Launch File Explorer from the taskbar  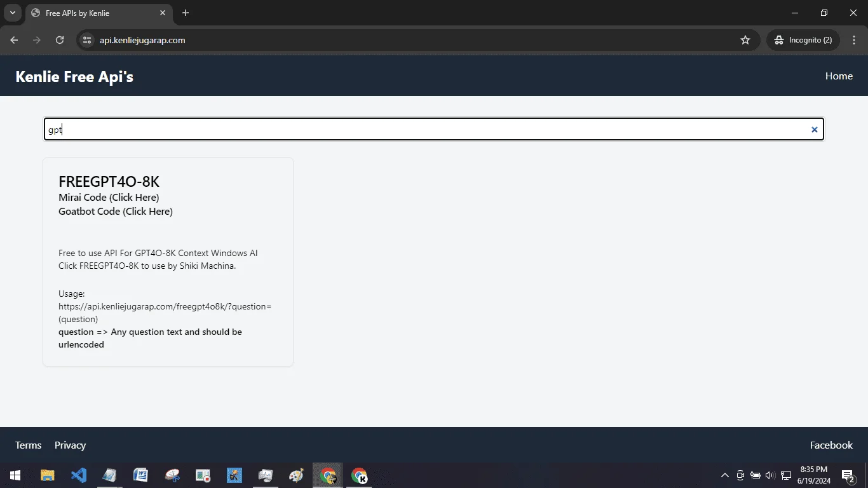point(48,475)
